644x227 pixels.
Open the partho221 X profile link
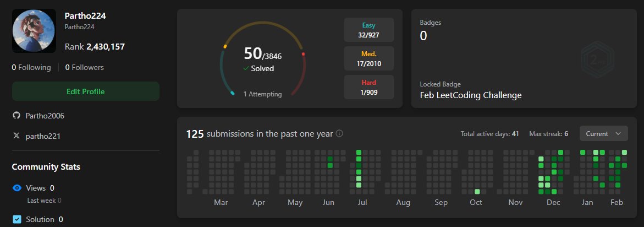tap(43, 136)
